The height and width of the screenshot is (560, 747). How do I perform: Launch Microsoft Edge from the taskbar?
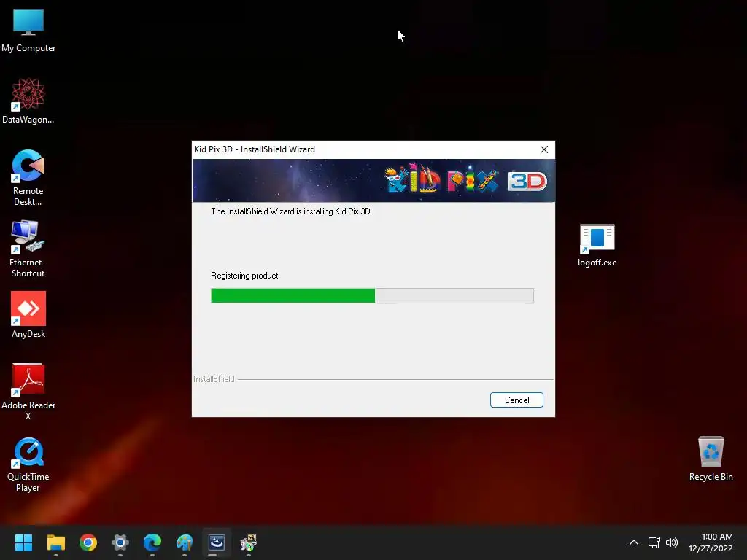coord(152,542)
